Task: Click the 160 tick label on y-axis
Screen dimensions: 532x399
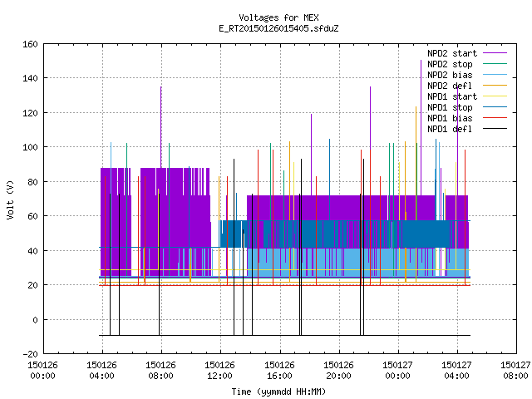Action: 30,44
